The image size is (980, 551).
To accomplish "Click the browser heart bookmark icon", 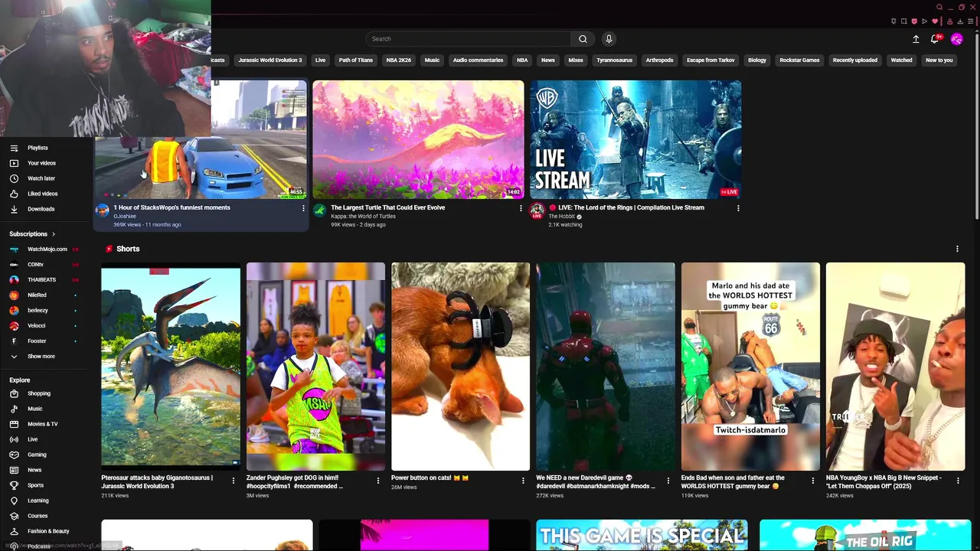I will 935,21.
